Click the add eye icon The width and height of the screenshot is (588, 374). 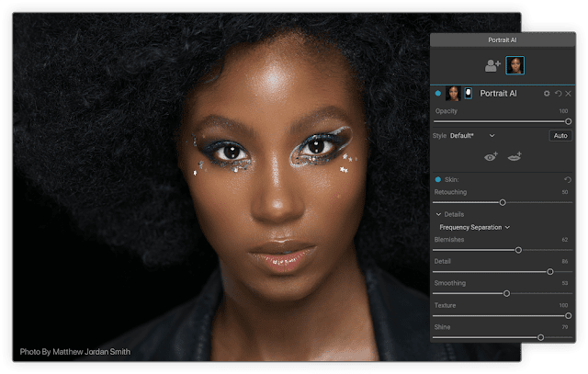pyautogui.click(x=491, y=157)
